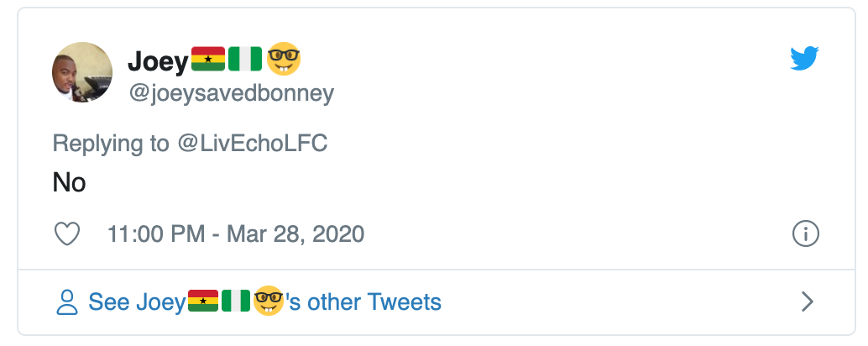Click the Replying to label
The image size is (868, 346).
pos(111,143)
